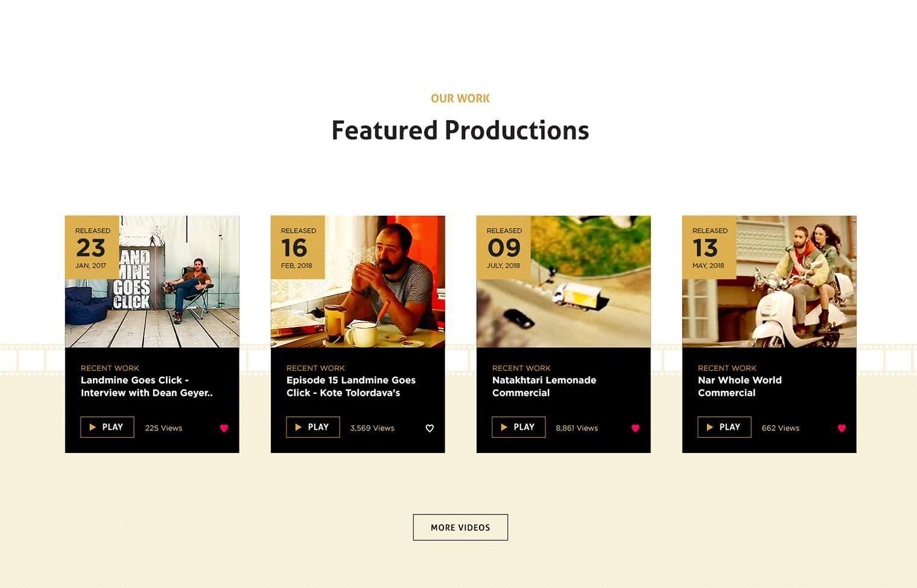Screen dimensions: 917x588
Task: Click the released 09 July, 2018 date badge
Action: (503, 247)
